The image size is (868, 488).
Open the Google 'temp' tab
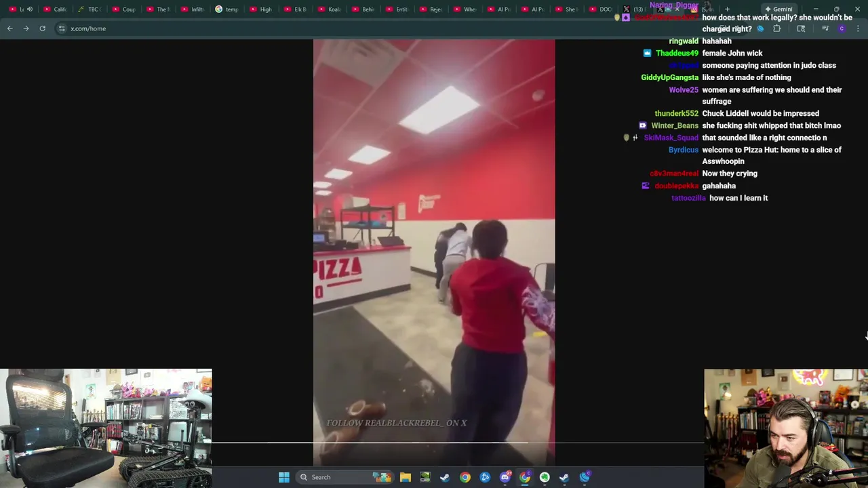[227, 9]
